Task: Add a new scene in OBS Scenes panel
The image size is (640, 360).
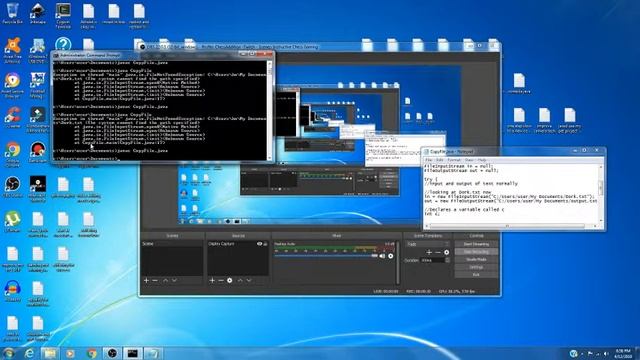Action: 146,280
